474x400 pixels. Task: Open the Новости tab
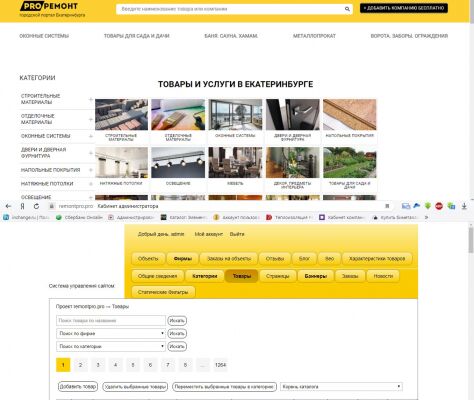383,276
